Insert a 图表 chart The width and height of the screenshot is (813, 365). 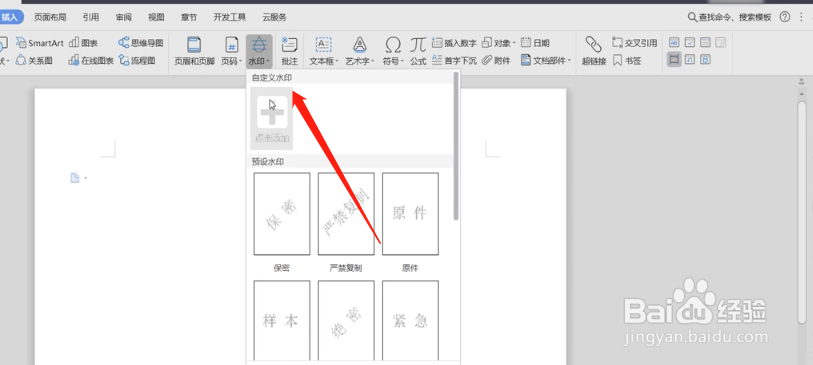coord(83,43)
